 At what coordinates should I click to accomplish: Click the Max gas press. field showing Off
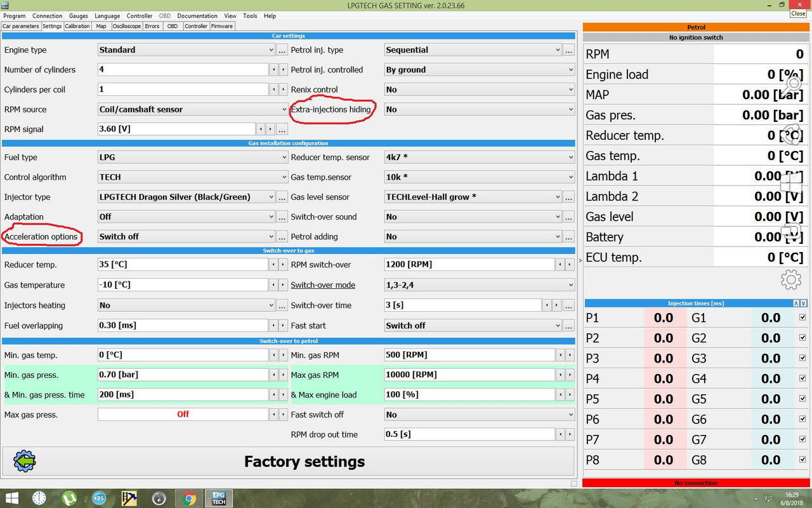(x=183, y=415)
